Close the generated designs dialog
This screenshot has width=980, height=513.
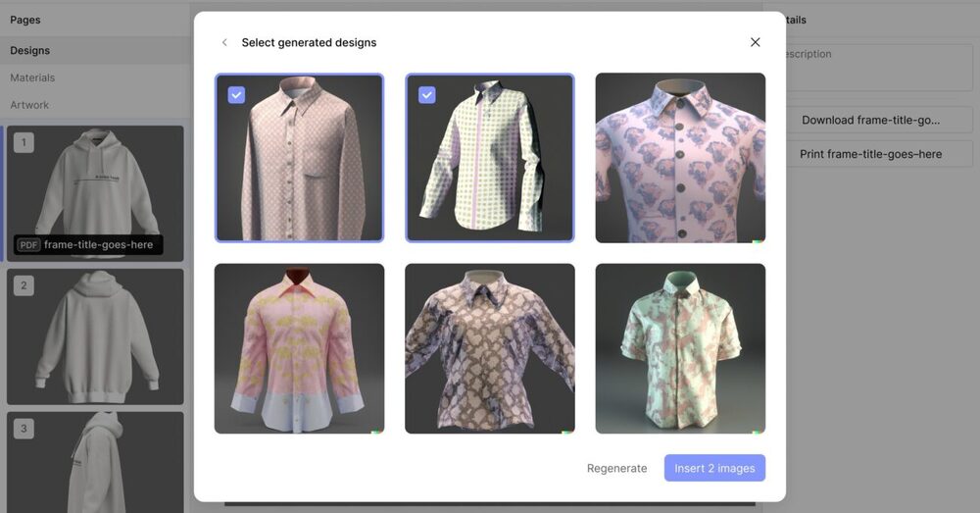click(755, 42)
